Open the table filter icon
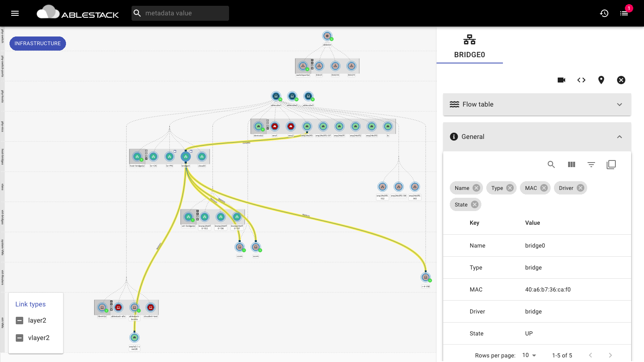 pos(591,165)
